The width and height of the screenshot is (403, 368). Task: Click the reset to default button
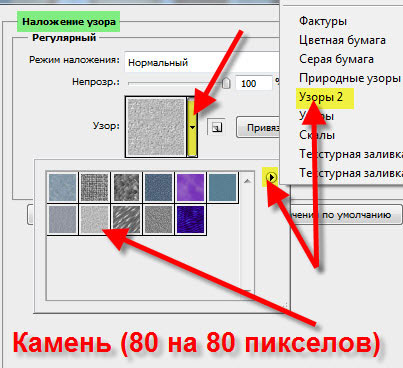pyautogui.click(x=346, y=215)
